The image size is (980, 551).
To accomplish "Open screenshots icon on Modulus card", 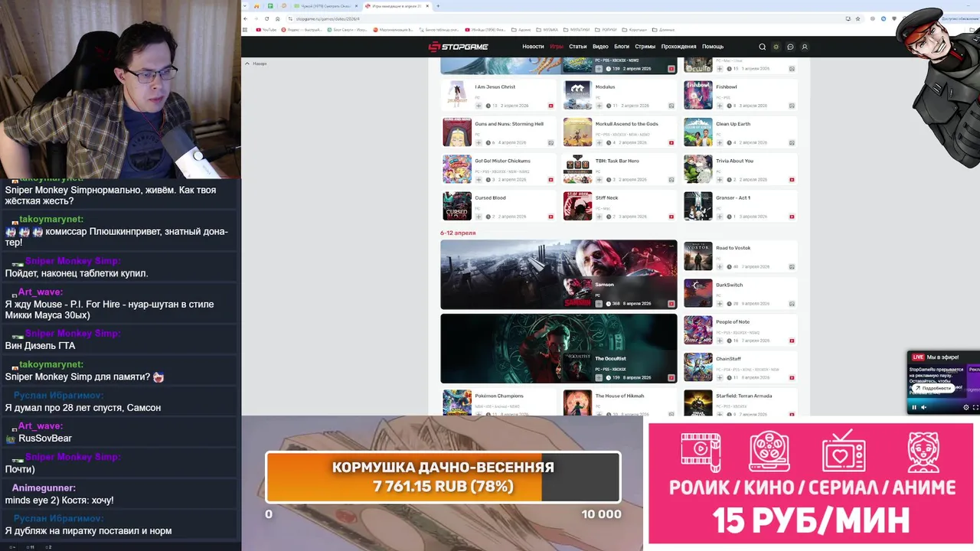I will pos(671,106).
